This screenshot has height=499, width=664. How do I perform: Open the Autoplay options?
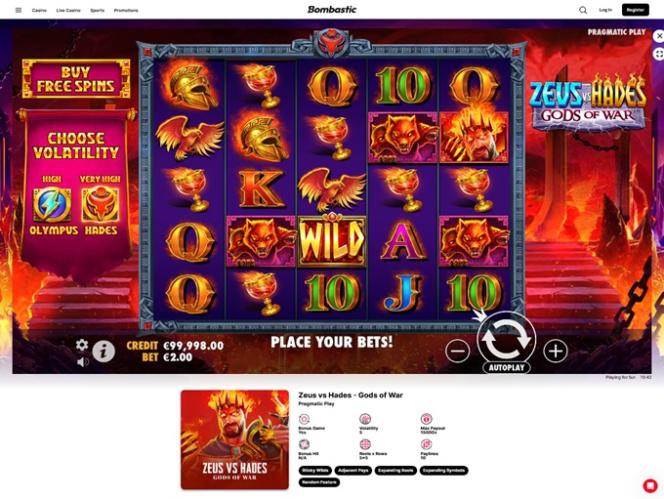(506, 368)
